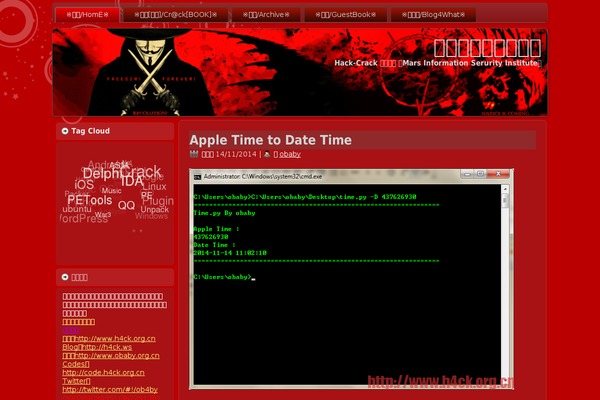Click the Tag Cloud widget heading
600x400 pixels.
[90, 131]
